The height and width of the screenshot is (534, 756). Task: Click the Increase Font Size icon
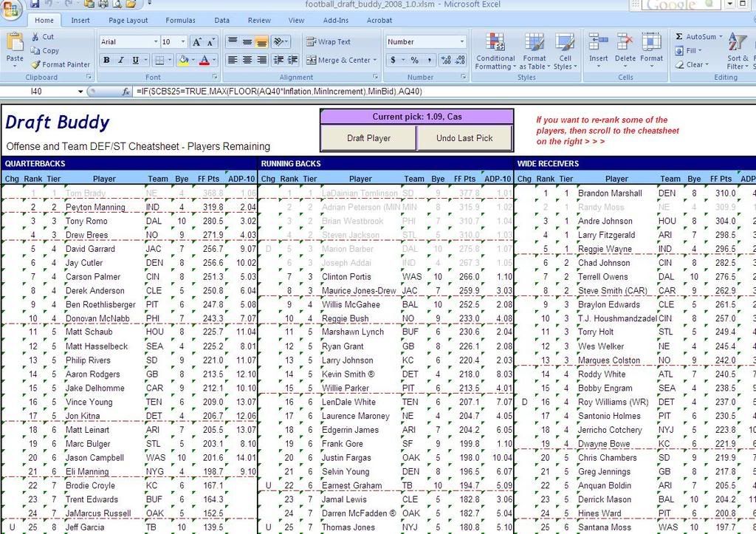click(197, 42)
